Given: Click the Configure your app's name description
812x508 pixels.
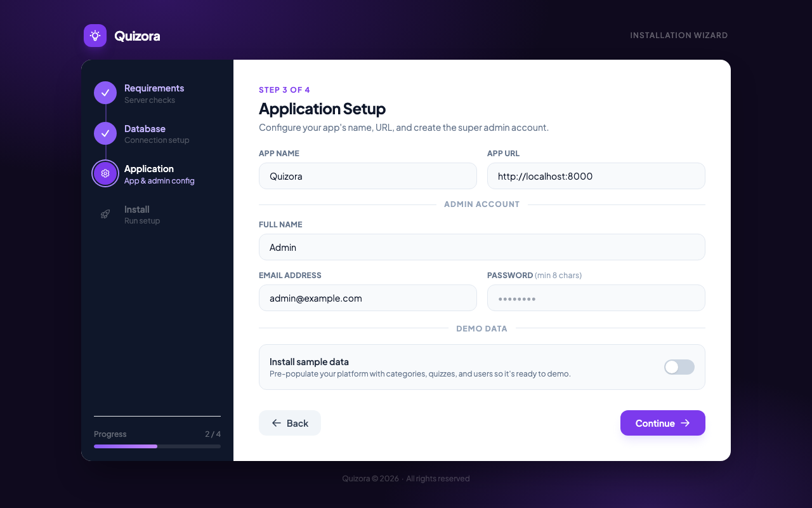Looking at the screenshot, I should point(403,128).
